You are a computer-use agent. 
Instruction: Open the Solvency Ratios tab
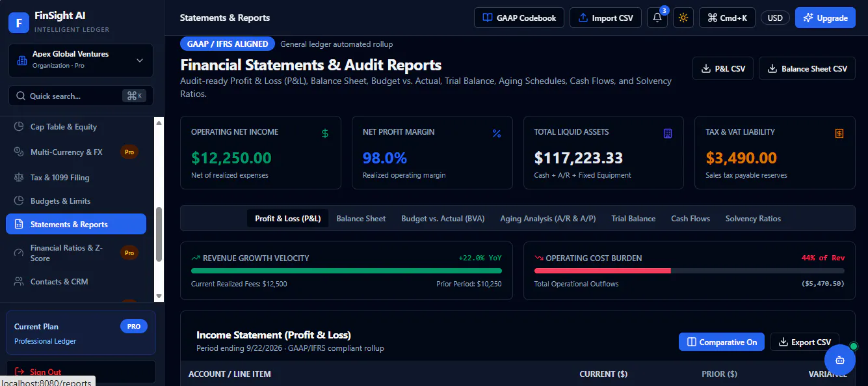[753, 219]
